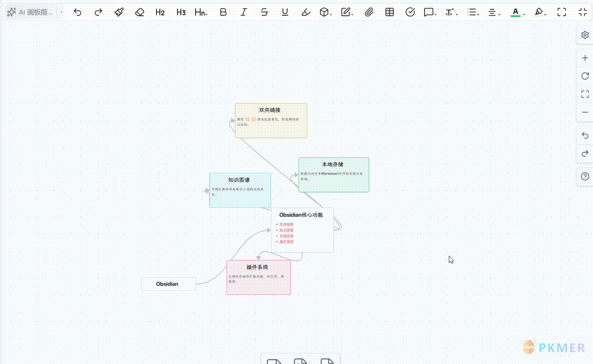The height and width of the screenshot is (364, 593).
Task: Toggle bold formatting
Action: [x=223, y=12]
